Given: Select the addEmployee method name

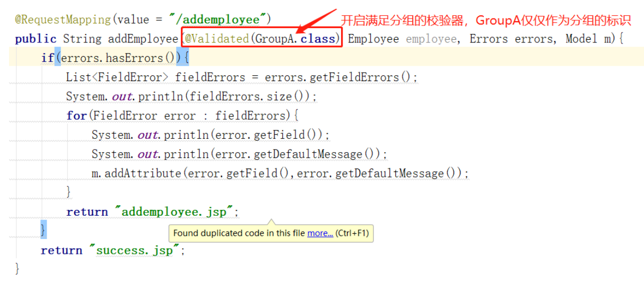Looking at the screenshot, I should (x=143, y=39).
